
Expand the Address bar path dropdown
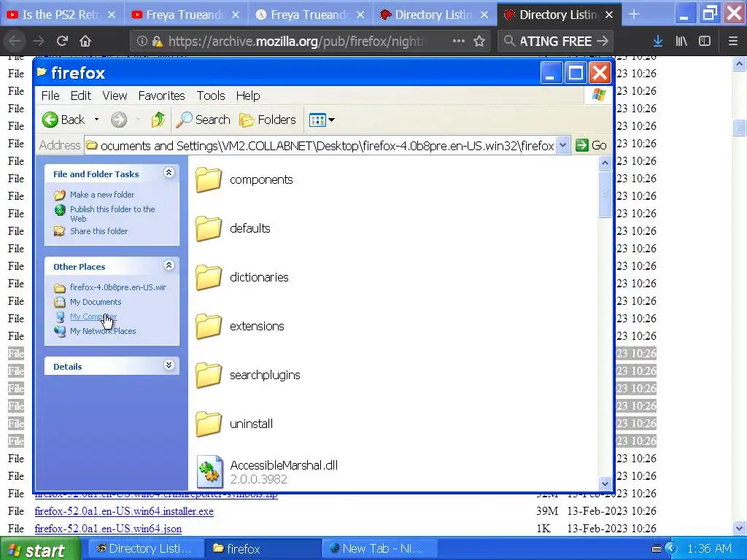coord(562,145)
